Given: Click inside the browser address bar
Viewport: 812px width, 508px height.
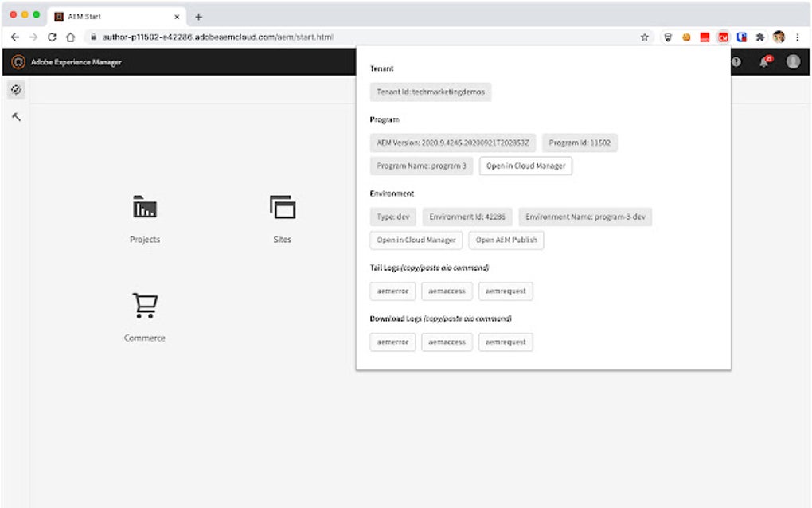Looking at the screenshot, I should [x=318, y=37].
